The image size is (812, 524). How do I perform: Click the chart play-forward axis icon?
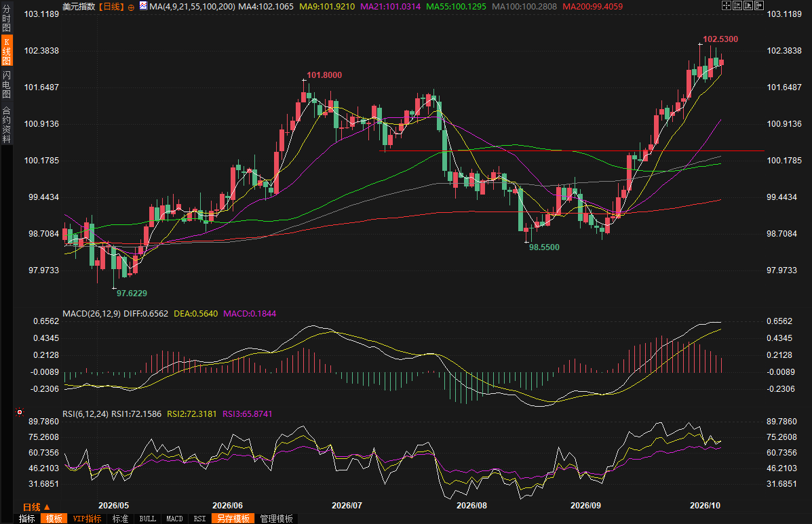[748, 5]
